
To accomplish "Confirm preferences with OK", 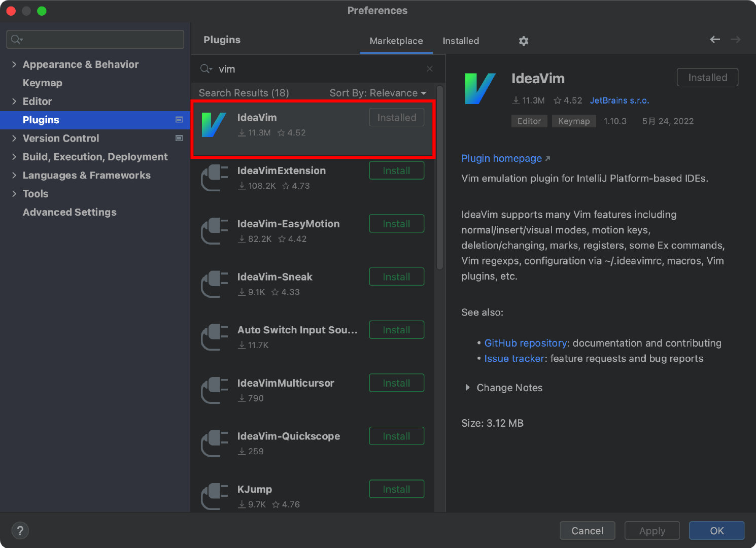I will pyautogui.click(x=716, y=531).
